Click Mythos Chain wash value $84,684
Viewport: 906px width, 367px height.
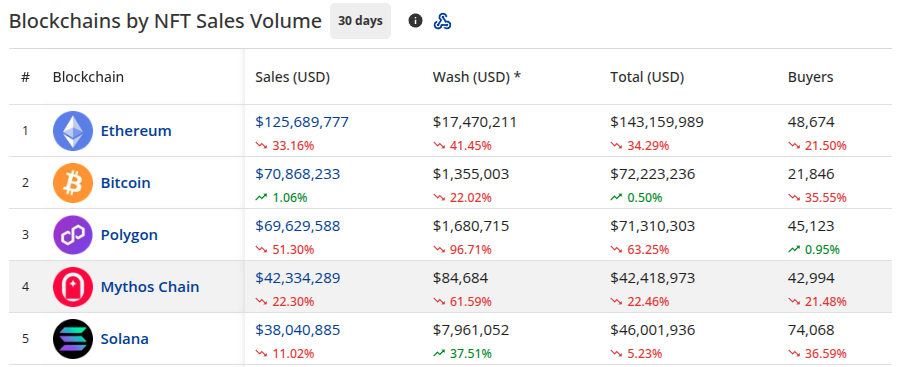461,278
